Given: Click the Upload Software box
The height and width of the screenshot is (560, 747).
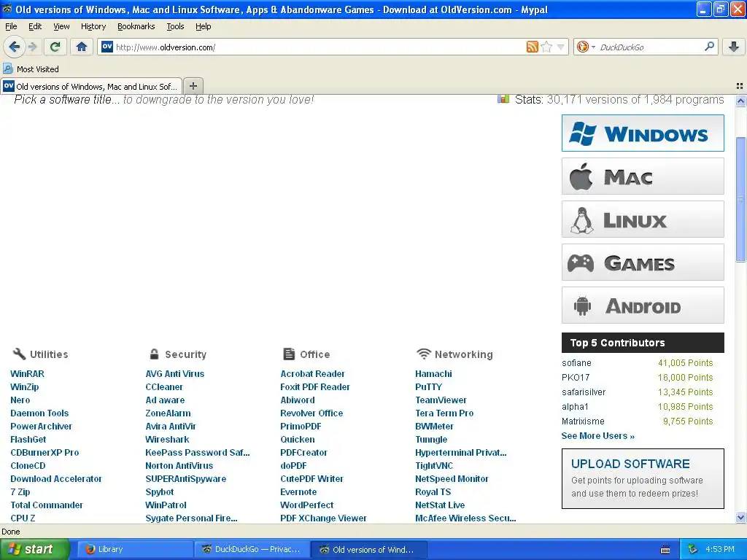Looking at the screenshot, I should (643, 478).
